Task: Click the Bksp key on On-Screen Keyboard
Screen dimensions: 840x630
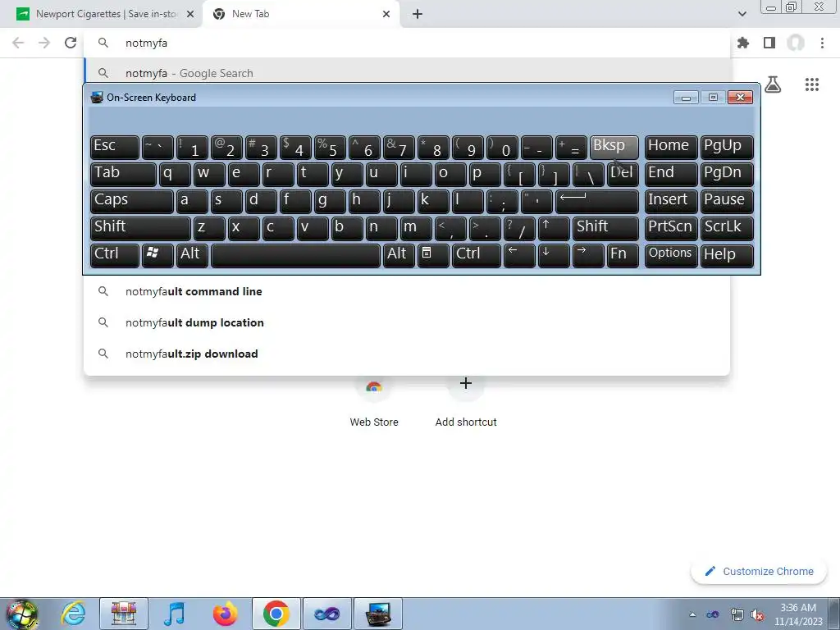Action: point(614,147)
